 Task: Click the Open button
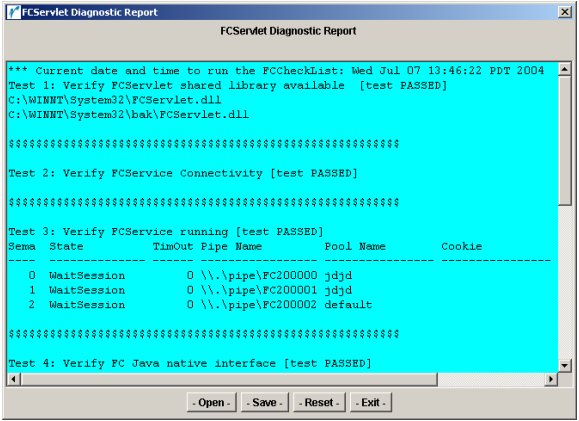coord(212,402)
